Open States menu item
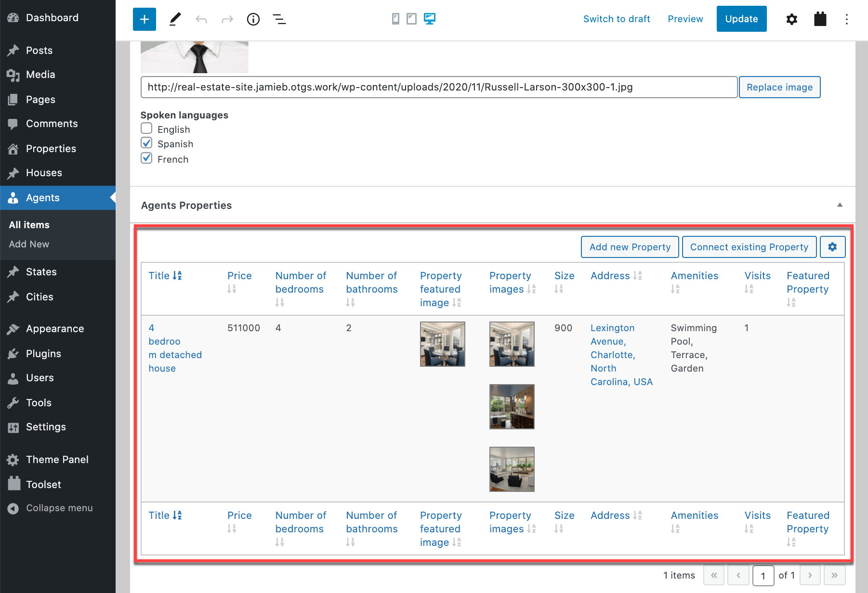868x593 pixels. (x=41, y=272)
